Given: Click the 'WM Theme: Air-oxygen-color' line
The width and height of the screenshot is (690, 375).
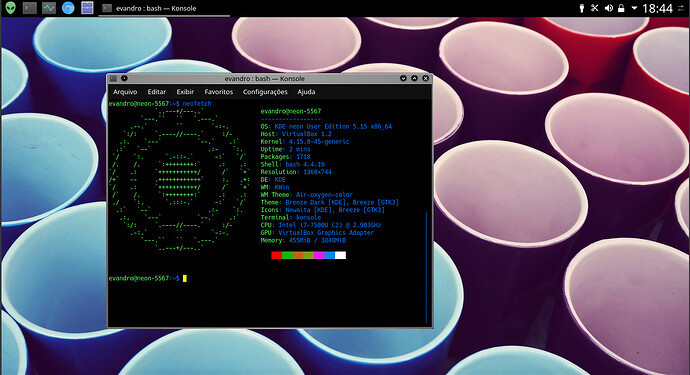Looking at the screenshot, I should [307, 195].
